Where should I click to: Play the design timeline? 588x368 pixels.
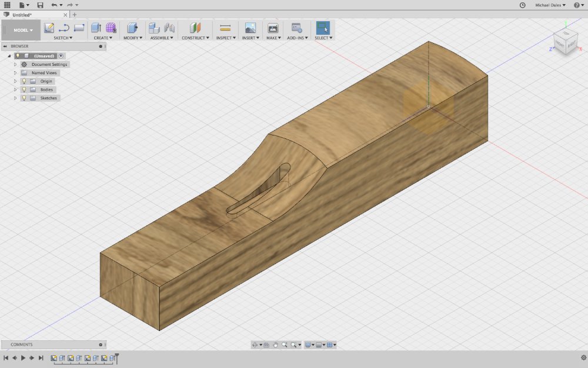click(x=23, y=358)
